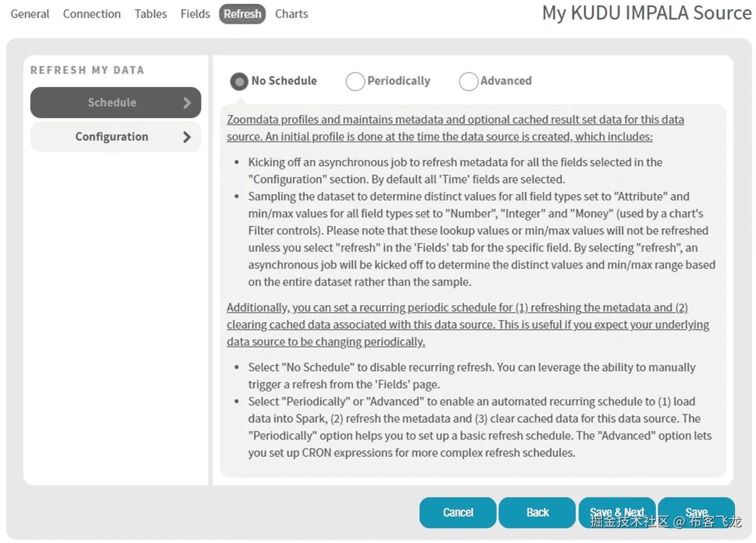Select the Schedule sidebar label
756x543 pixels.
(x=112, y=102)
